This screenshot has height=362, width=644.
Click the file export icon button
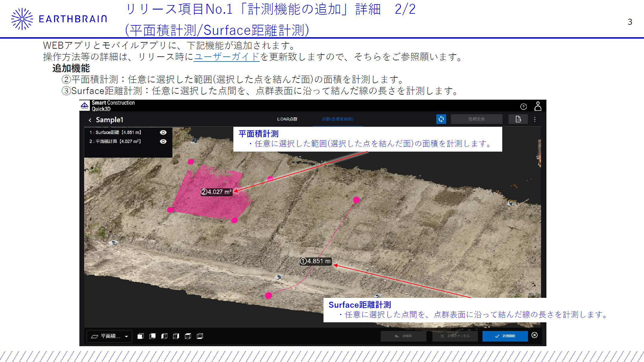pyautogui.click(x=518, y=119)
